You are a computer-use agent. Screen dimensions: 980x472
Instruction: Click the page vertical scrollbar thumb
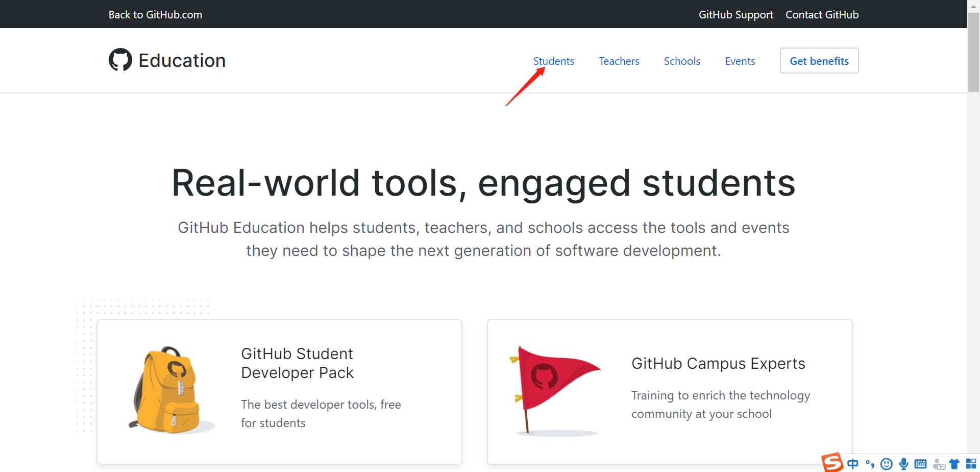tap(973, 52)
